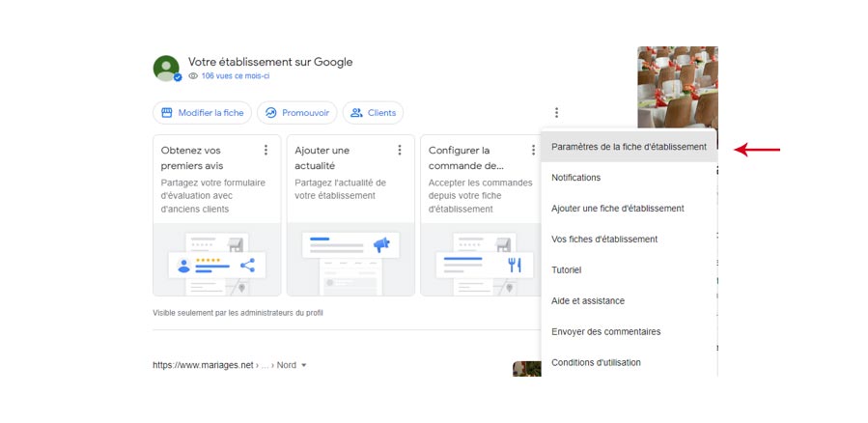Click "Visible seulement par les administrateurs du profil"

point(238,313)
